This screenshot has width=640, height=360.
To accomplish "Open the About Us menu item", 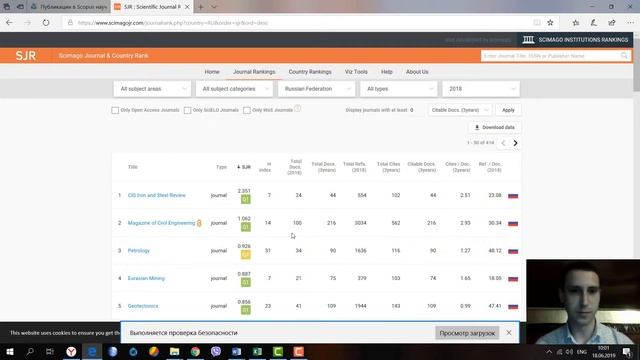I will click(417, 72).
